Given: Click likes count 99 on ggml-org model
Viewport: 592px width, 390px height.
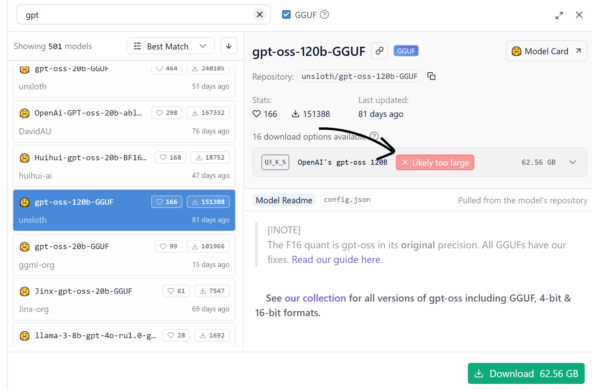Looking at the screenshot, I should [x=168, y=247].
